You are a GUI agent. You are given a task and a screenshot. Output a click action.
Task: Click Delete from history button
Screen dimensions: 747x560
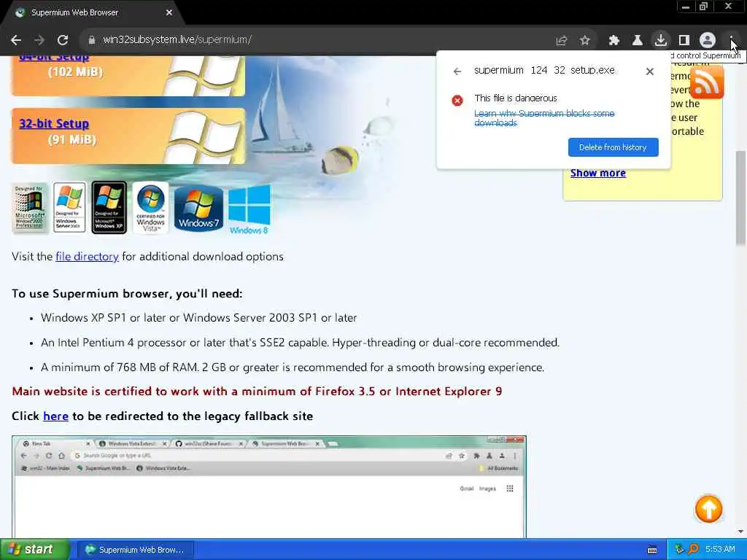tap(613, 147)
